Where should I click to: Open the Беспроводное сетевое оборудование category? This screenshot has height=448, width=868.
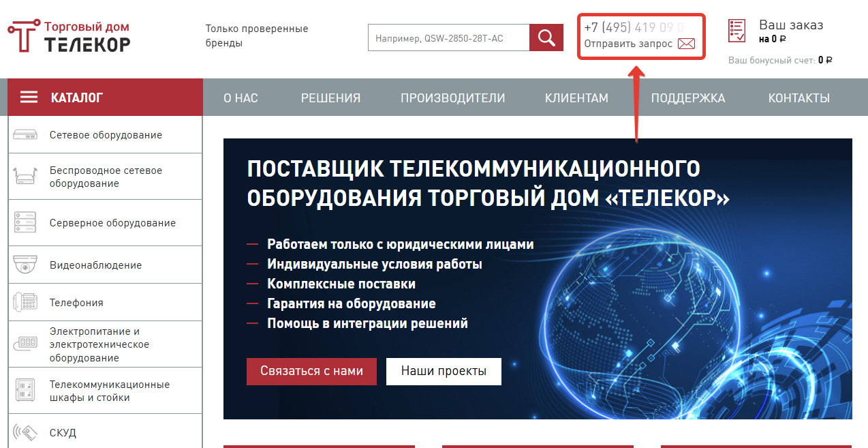106,177
